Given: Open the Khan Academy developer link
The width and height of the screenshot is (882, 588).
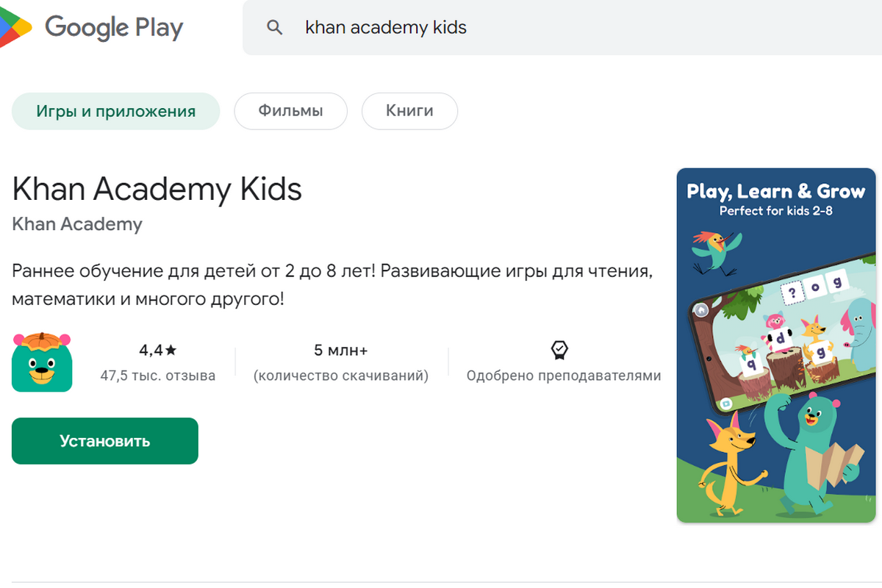Looking at the screenshot, I should (x=77, y=224).
